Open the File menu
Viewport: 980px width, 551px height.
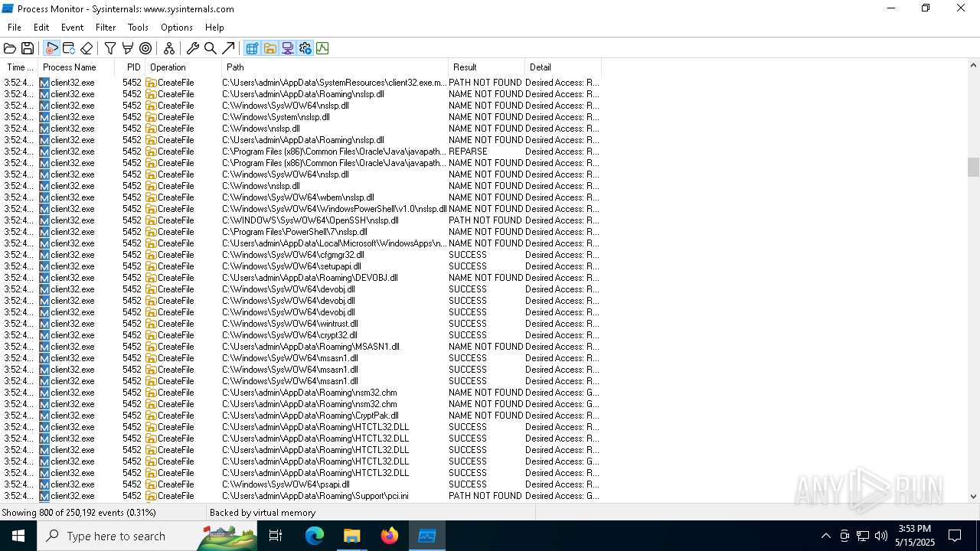coord(15,28)
